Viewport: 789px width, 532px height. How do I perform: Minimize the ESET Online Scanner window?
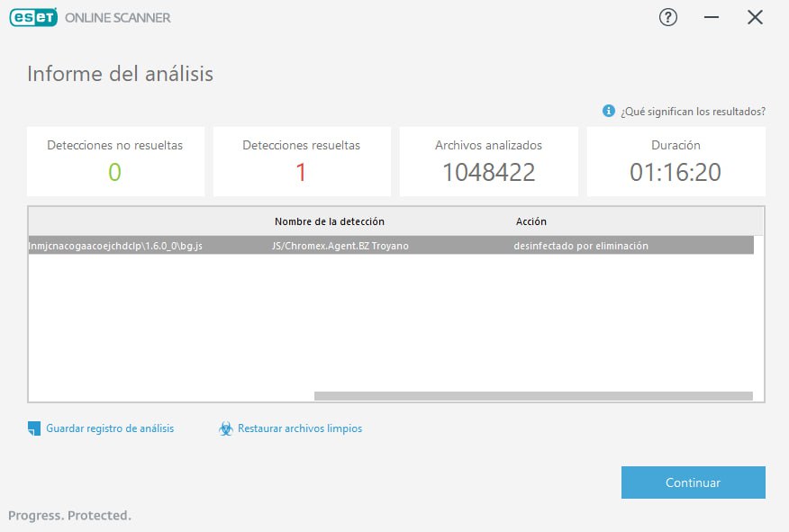pyautogui.click(x=711, y=18)
